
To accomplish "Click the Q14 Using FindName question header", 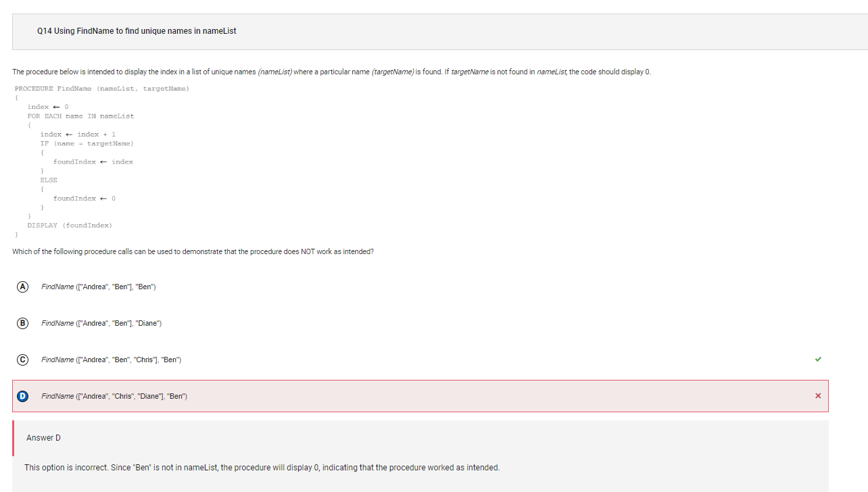I will pos(137,31).
